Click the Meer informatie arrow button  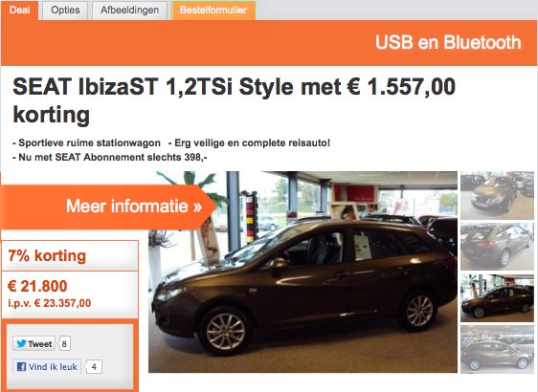tap(108, 207)
